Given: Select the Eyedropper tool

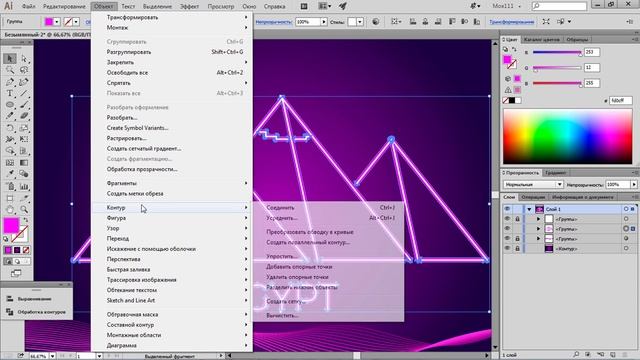Looking at the screenshot, I should coord(10,174).
